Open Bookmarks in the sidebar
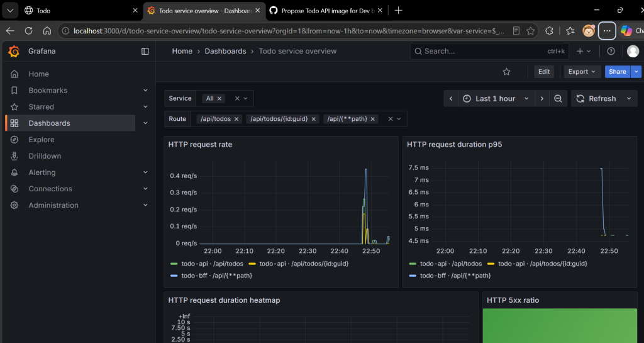Viewport: 644px width, 343px height. tap(48, 91)
